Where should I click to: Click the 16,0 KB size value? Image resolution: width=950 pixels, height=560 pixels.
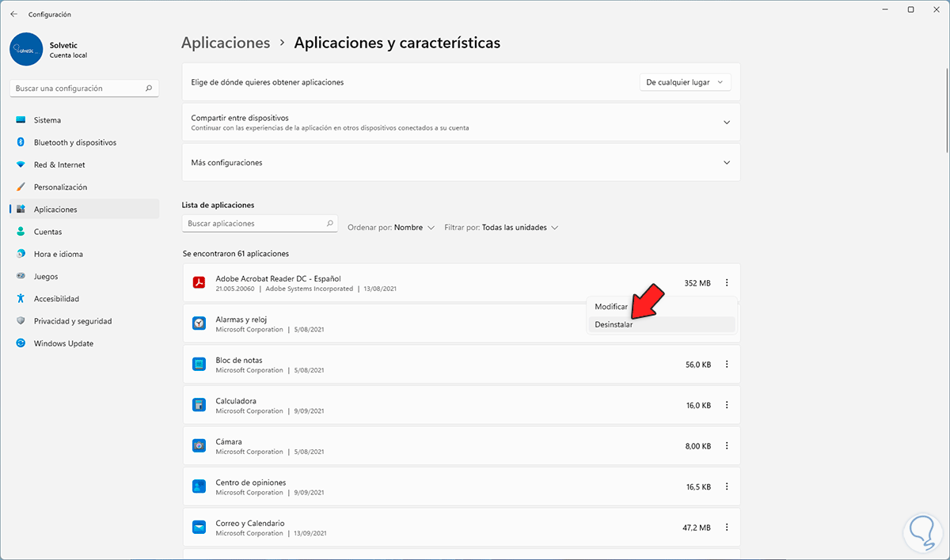[x=698, y=405]
